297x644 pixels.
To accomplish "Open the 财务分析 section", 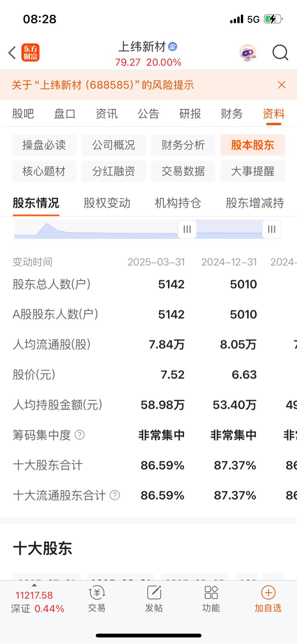I will (x=183, y=145).
